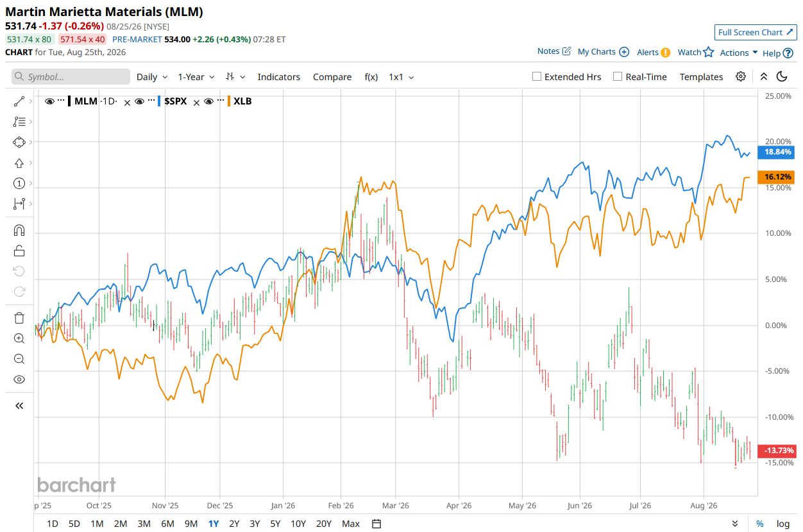Viewport: 803px width, 532px height.
Task: Open the Fibonacci/list annotation tool
Action: point(19,121)
